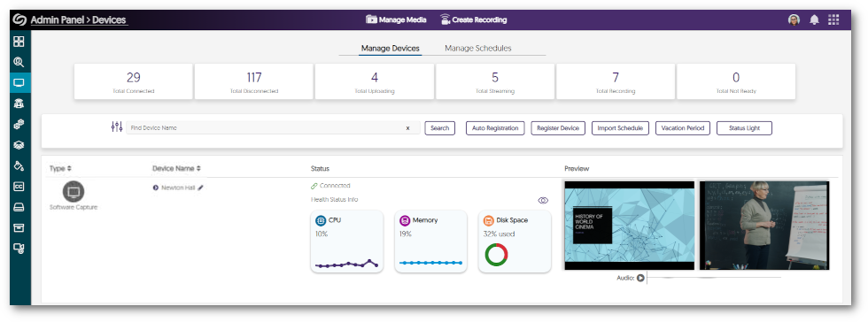Click the Total Streaming card showing 5

click(x=495, y=81)
